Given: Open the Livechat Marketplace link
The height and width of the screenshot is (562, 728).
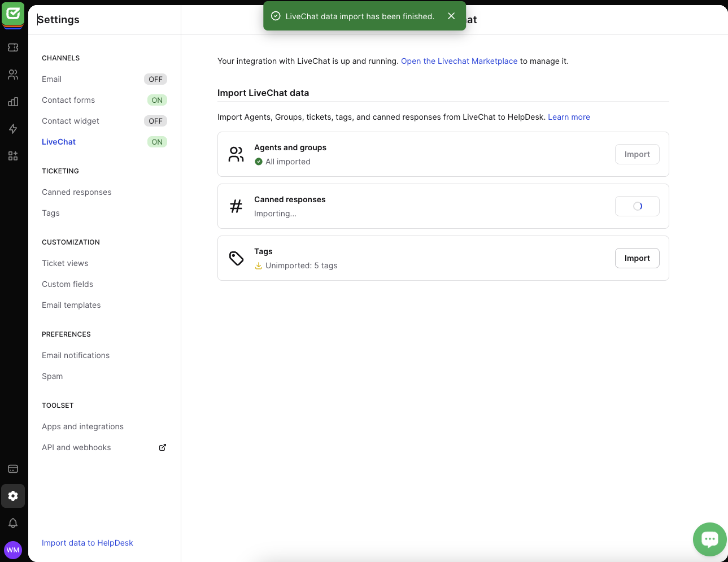Looking at the screenshot, I should pos(459,61).
